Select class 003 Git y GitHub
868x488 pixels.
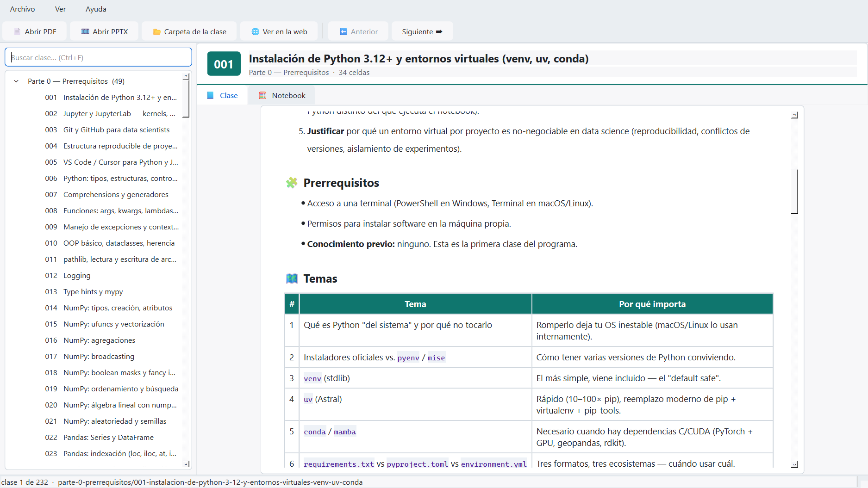pos(111,130)
